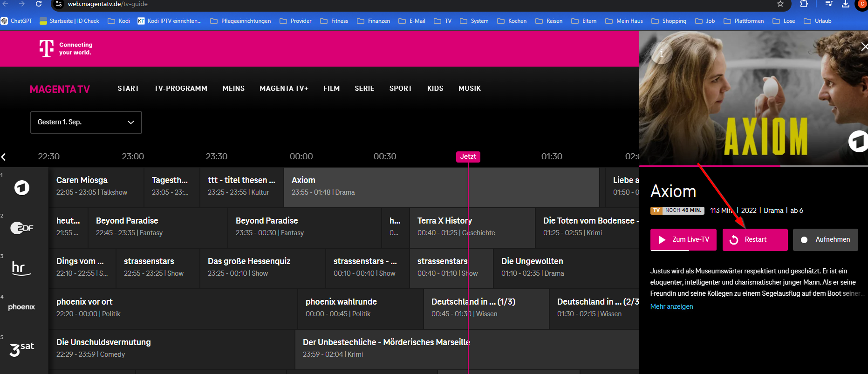The height and width of the screenshot is (374, 868).
Task: Select Die Toten vom Bodensee program
Action: click(588, 228)
